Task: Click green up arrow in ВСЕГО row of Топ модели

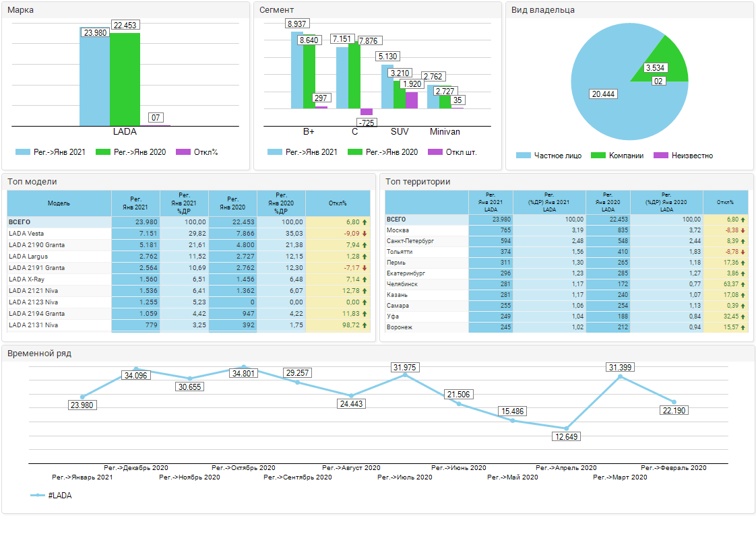Action: tap(365, 222)
